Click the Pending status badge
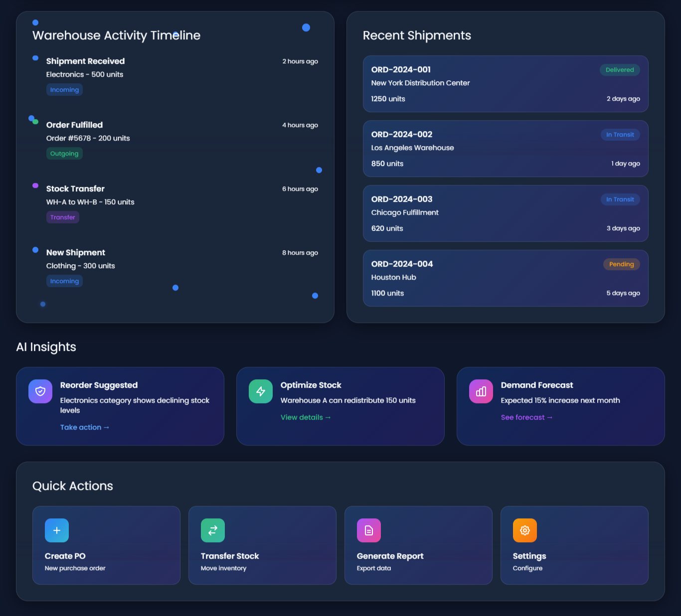 coord(622,264)
